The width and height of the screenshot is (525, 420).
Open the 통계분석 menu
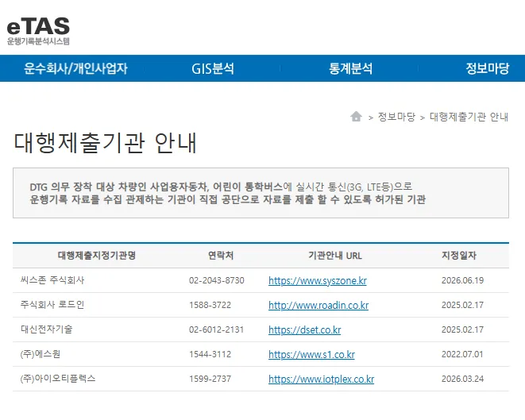(x=350, y=68)
